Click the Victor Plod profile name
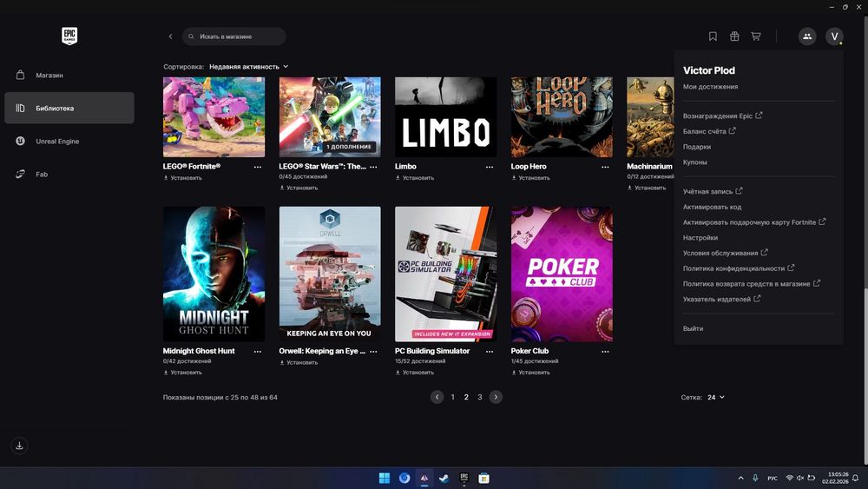This screenshot has height=489, width=868. [x=709, y=70]
